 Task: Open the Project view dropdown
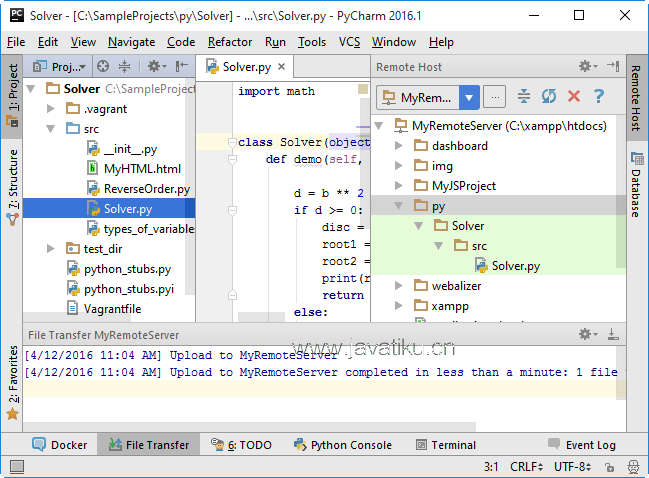(59, 66)
